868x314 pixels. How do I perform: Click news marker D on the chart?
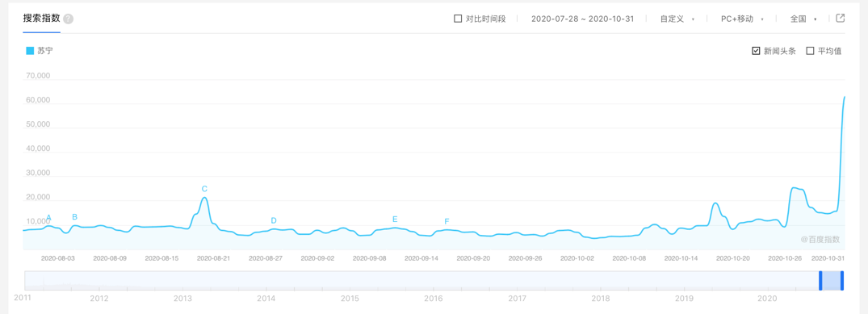(274, 220)
